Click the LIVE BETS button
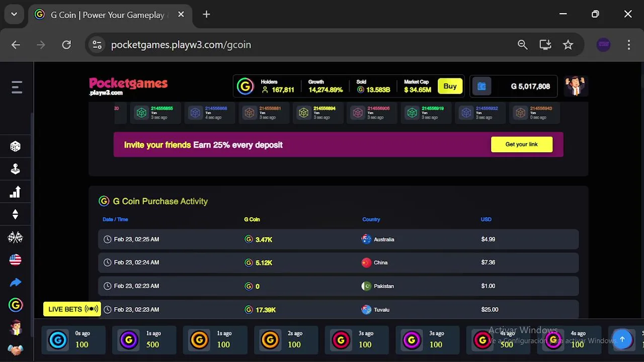This screenshot has height=362, width=644. coord(72,309)
